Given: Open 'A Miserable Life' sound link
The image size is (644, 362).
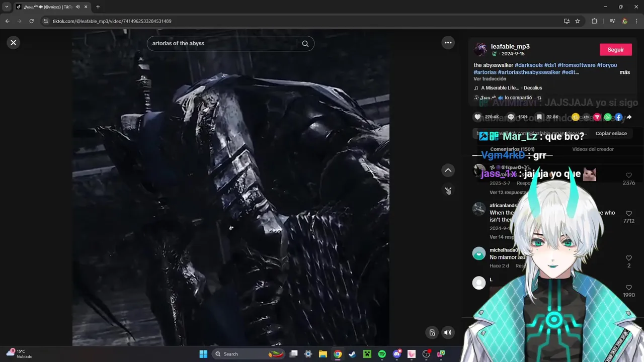Looking at the screenshot, I should pyautogui.click(x=511, y=88).
